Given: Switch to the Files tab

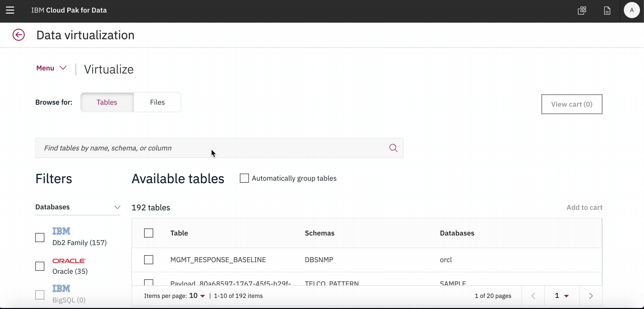Looking at the screenshot, I should point(157,102).
